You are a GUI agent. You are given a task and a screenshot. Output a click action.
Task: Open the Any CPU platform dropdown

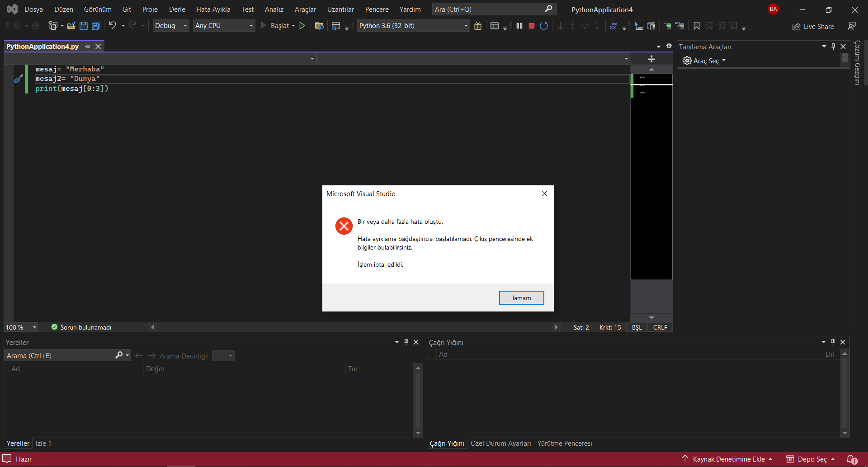pos(224,26)
